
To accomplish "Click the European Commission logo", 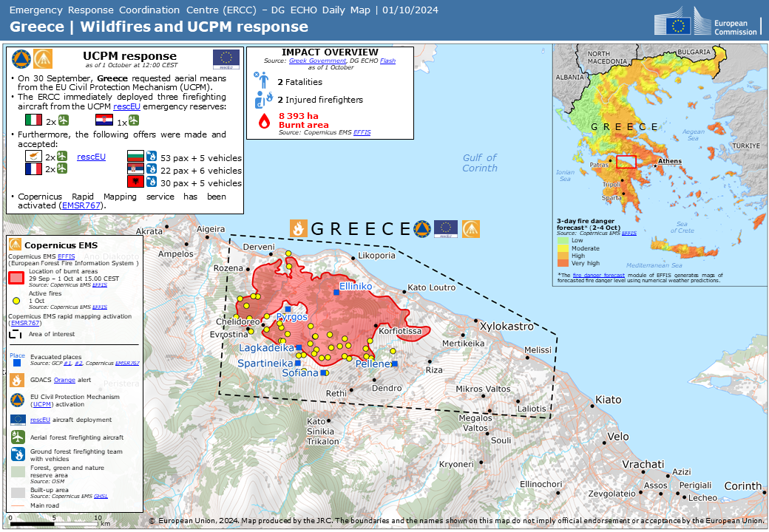I will point(708,21).
